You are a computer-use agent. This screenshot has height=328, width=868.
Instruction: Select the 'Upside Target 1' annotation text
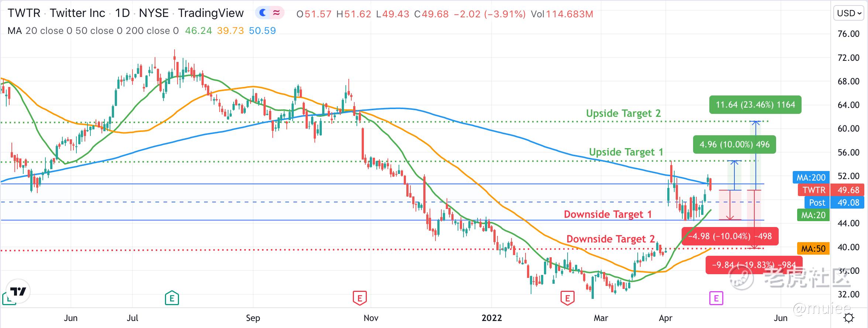click(626, 152)
